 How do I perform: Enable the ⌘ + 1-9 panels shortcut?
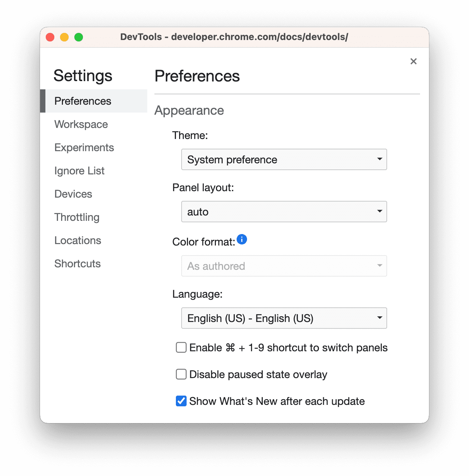pos(181,347)
